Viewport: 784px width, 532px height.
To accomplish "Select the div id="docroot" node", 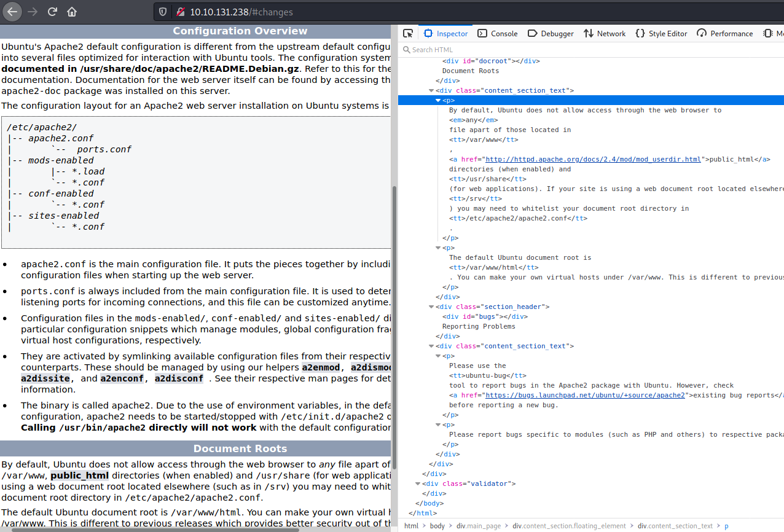I will 490,61.
